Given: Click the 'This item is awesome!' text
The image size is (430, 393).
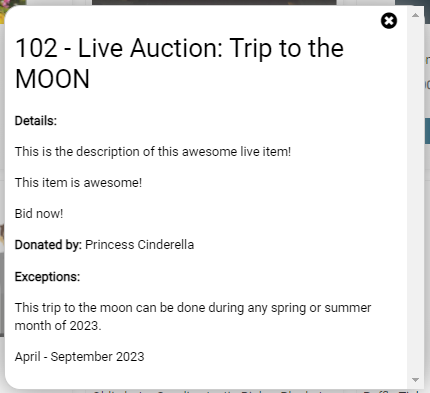Looking at the screenshot, I should 78,183.
